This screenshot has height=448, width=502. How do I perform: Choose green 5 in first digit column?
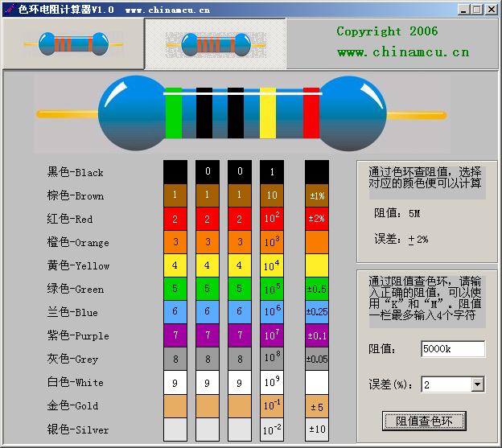175,289
